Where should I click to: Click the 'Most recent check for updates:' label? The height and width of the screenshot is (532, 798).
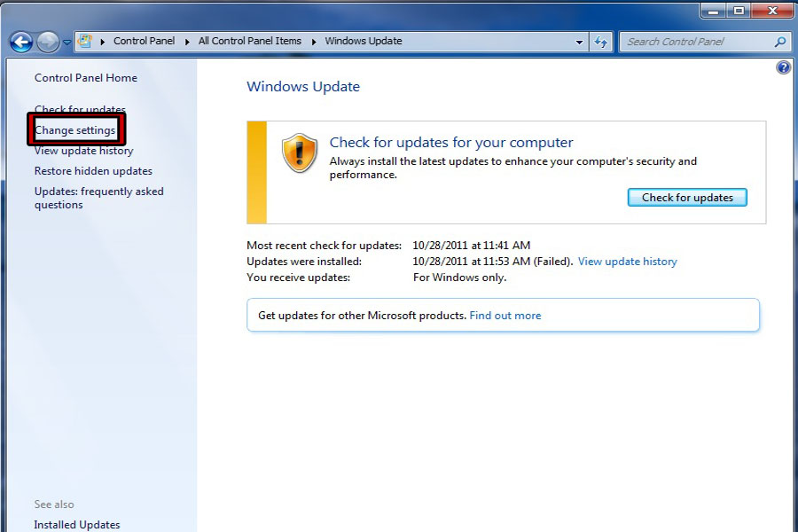[x=325, y=246]
